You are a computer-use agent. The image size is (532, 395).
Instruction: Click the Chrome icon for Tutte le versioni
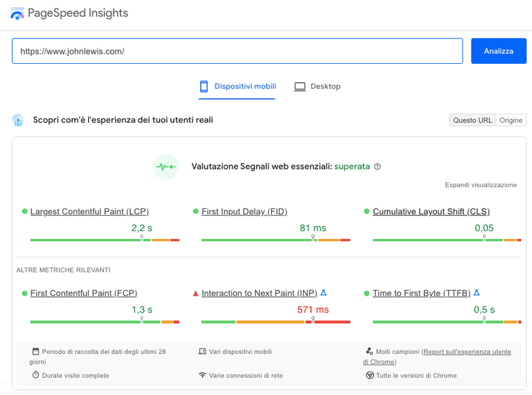(370, 375)
